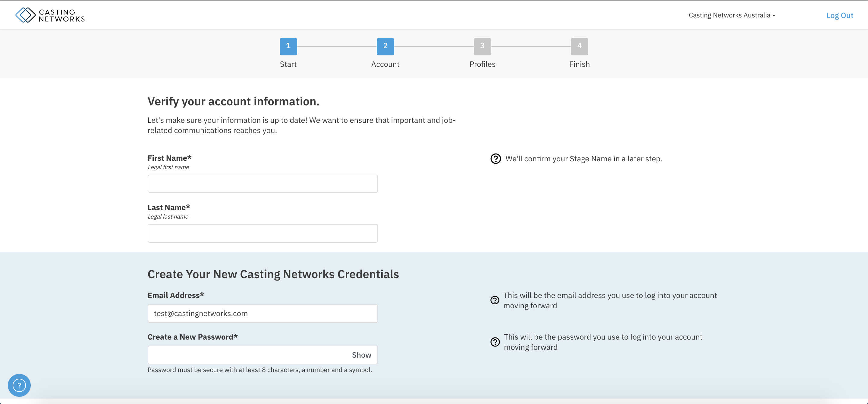Switch to the Account step label
The width and height of the screenshot is (868, 404).
385,64
